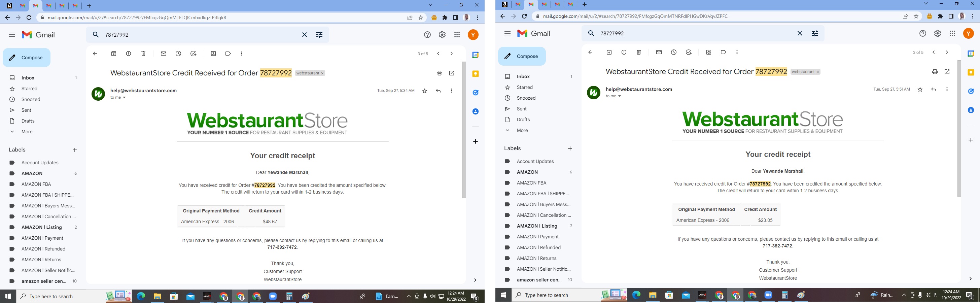The height and width of the screenshot is (303, 980).
Task: Go to newer email in right window
Action: coord(934,52)
